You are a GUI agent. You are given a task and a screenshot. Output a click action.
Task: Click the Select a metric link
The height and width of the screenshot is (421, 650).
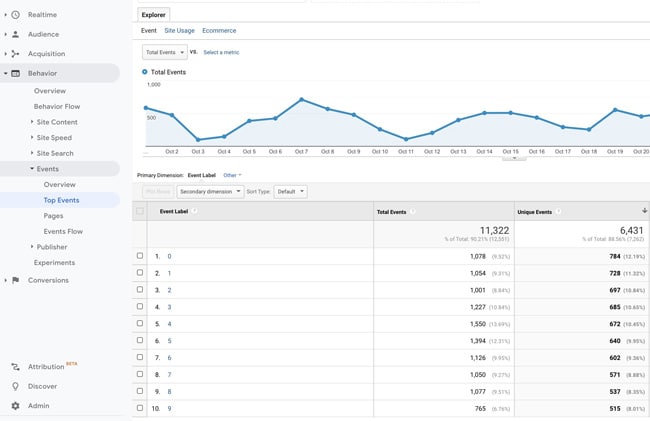[x=221, y=52]
